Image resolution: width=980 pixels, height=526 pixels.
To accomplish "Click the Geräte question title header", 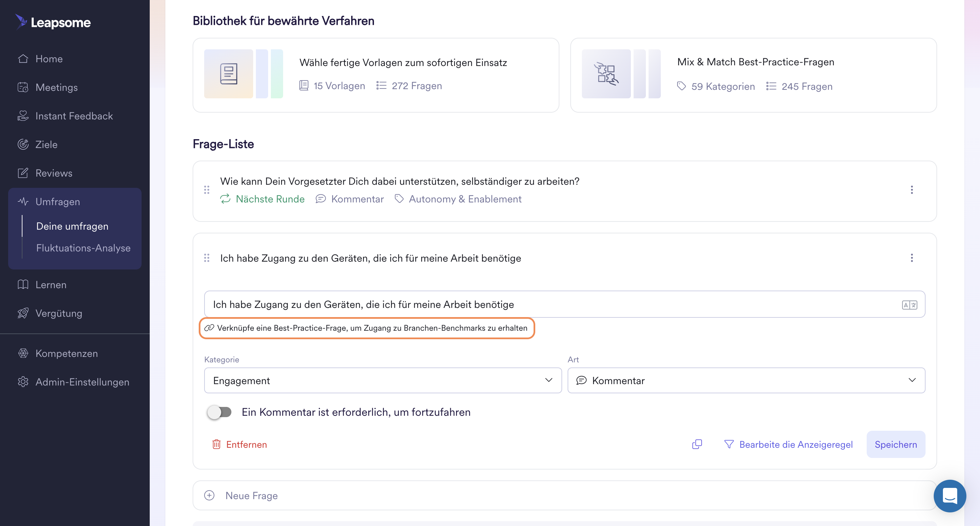I will [371, 258].
